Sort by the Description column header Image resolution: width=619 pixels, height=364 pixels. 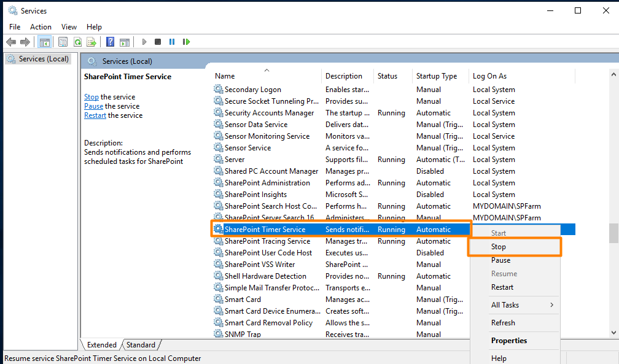(x=348, y=76)
